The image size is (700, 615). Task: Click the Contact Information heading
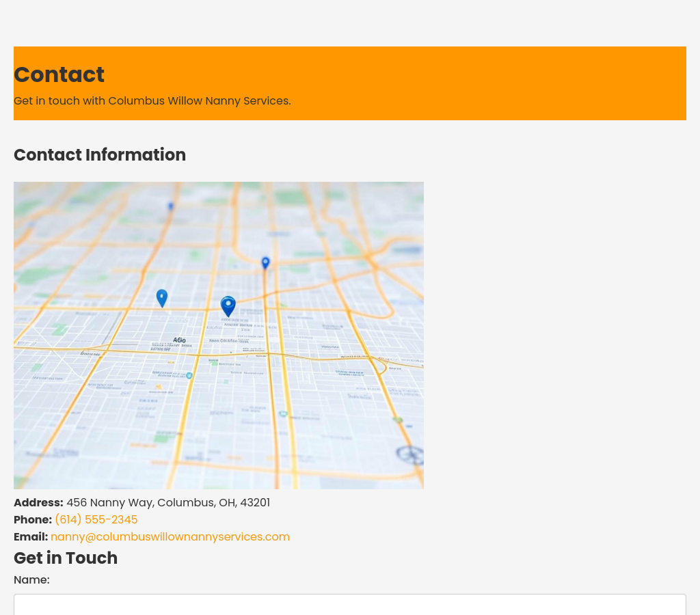coord(100,154)
